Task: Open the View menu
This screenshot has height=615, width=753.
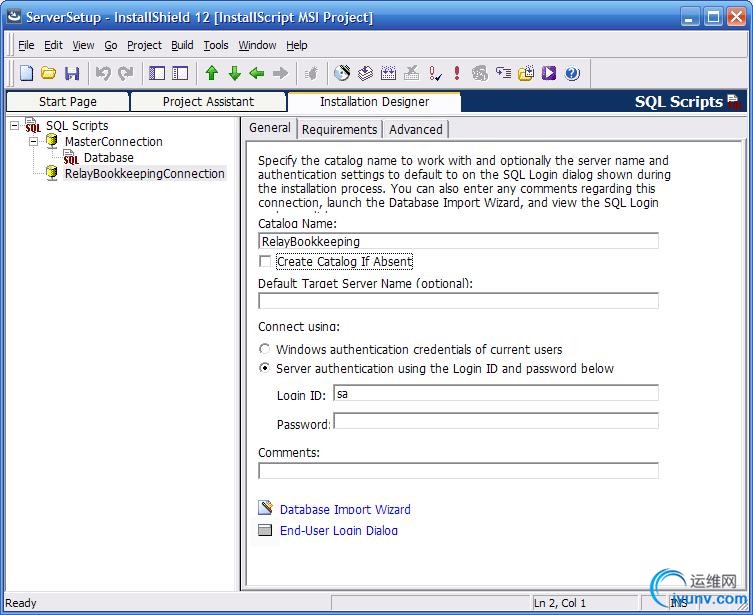Action: [83, 45]
